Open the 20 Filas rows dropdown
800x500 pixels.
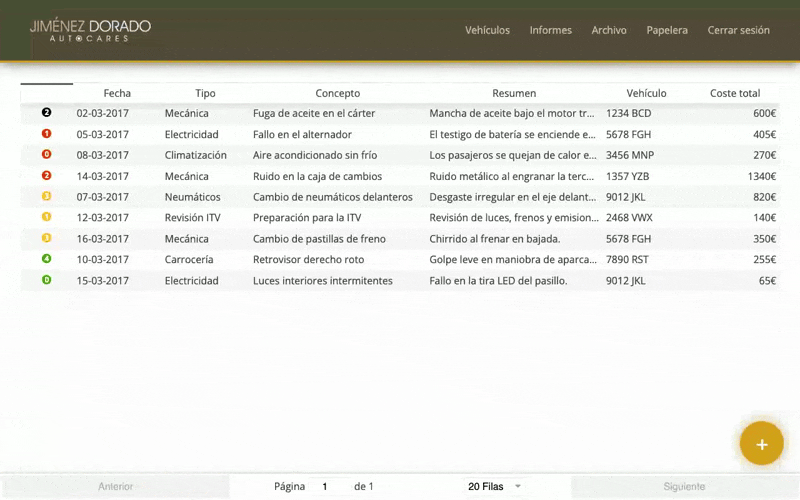[x=494, y=486]
